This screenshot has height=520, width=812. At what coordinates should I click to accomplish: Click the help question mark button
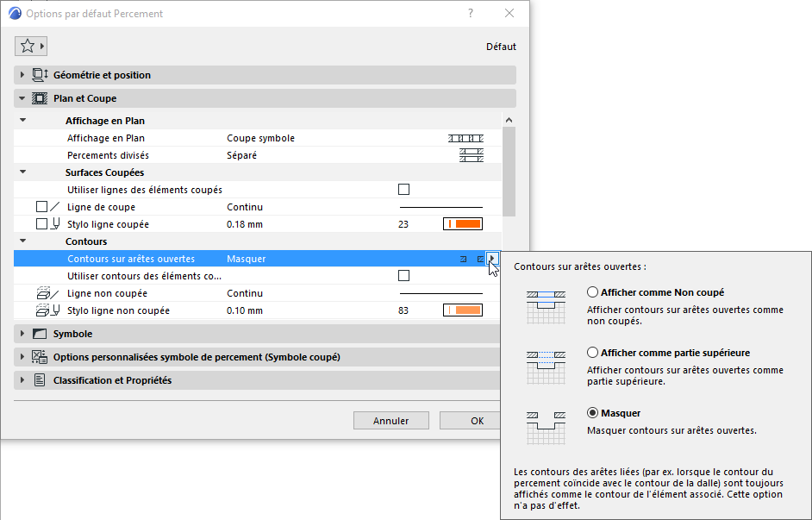470,14
